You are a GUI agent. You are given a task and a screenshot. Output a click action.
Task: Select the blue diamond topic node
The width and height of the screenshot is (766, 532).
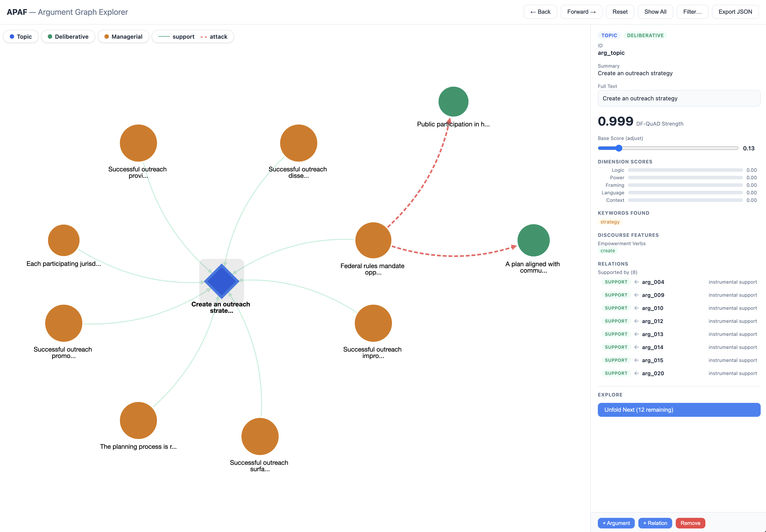pos(221,281)
